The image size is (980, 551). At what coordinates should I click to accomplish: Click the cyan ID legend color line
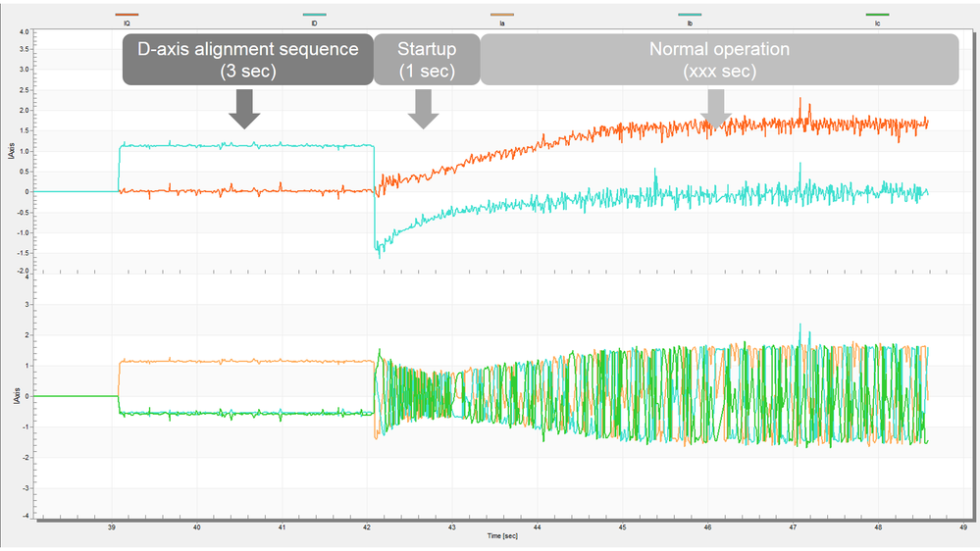pyautogui.click(x=314, y=15)
